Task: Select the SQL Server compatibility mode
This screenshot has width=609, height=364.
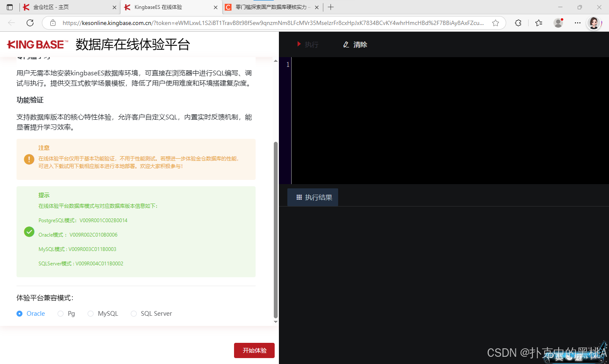Action: 152,314
